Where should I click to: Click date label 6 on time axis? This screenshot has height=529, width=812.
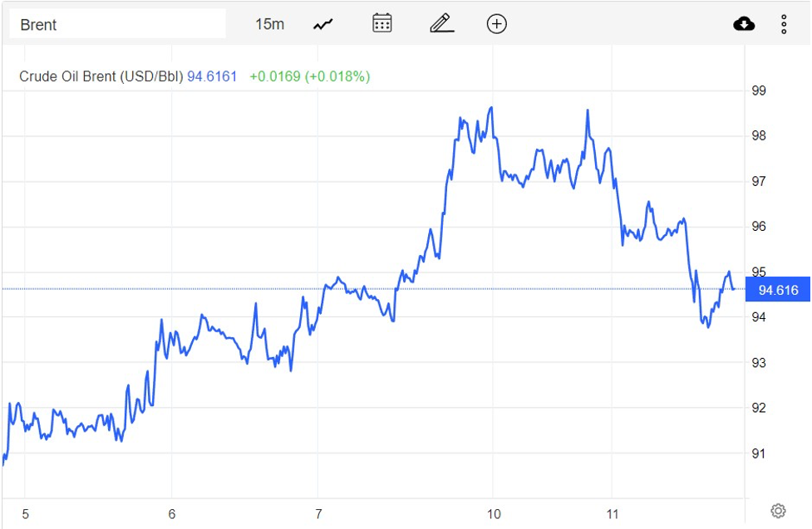point(172,514)
